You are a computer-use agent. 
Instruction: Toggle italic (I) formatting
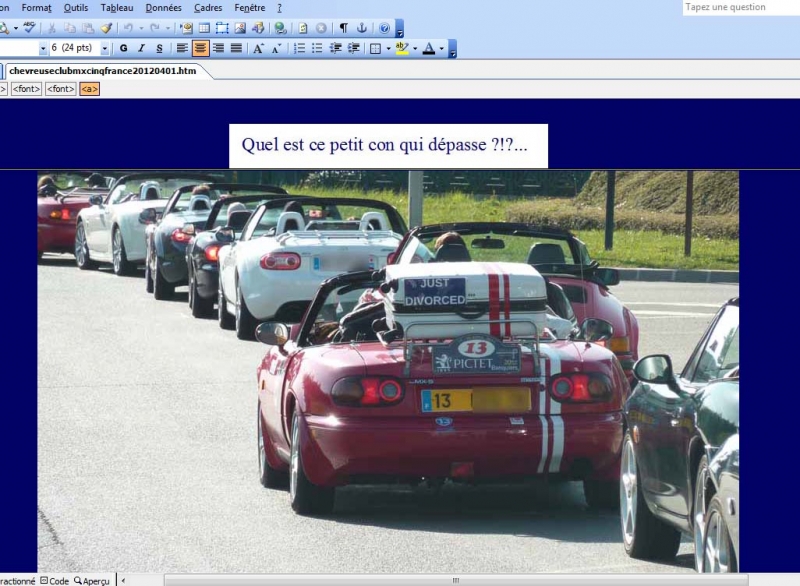coord(141,48)
